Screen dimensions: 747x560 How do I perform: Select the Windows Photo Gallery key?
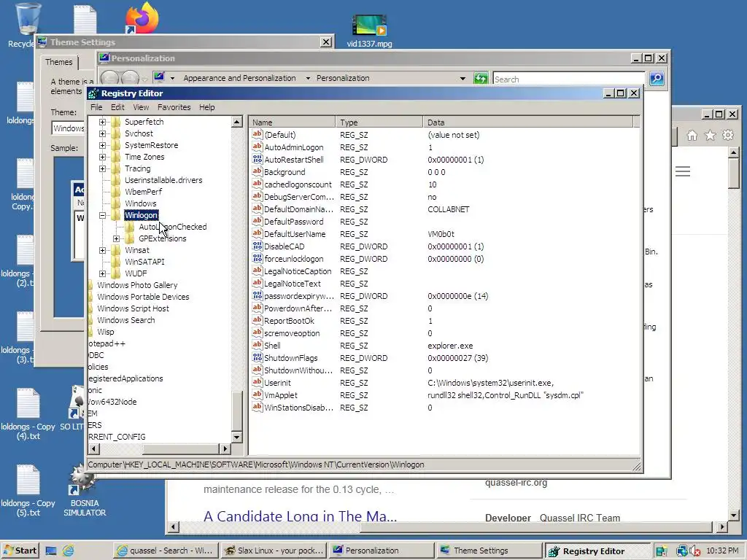(137, 285)
